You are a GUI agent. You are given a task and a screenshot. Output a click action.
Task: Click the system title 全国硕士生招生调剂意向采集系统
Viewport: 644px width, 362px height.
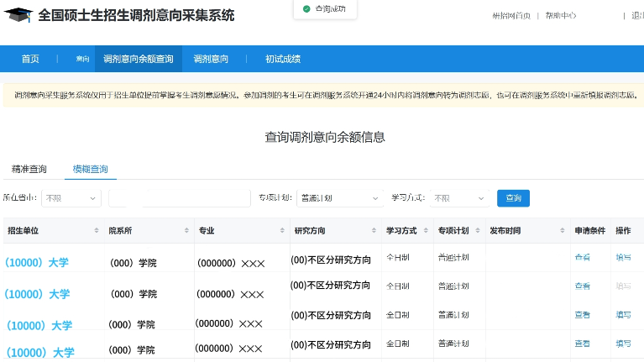[x=136, y=15]
